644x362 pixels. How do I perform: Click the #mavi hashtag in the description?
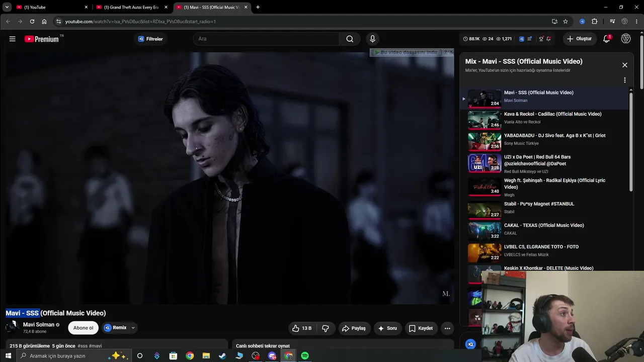(x=96, y=346)
